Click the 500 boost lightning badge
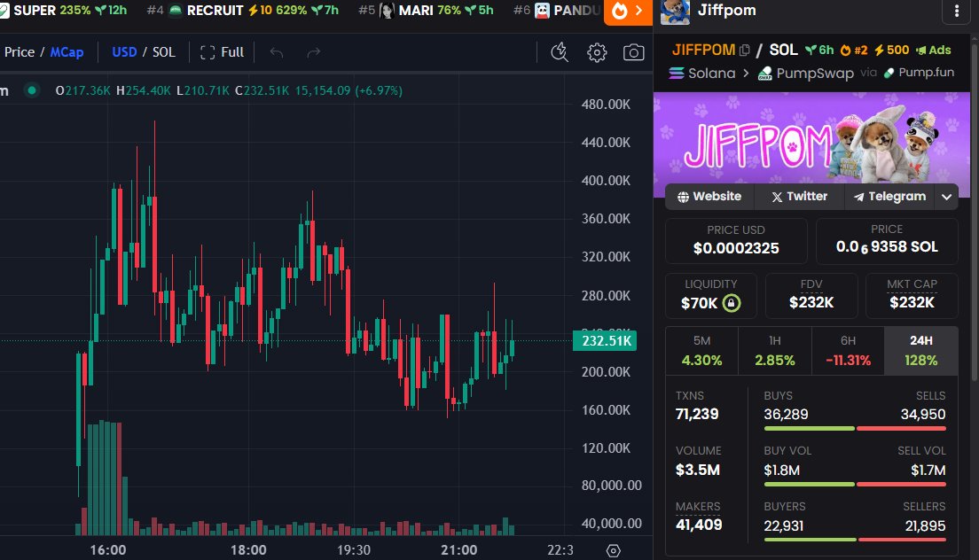Image resolution: width=979 pixels, height=560 pixels. [x=891, y=50]
